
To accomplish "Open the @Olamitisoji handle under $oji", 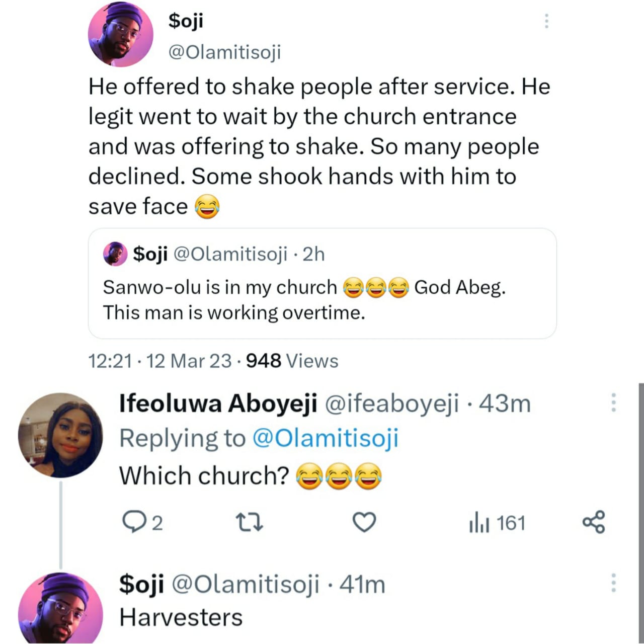I will point(224,52).
